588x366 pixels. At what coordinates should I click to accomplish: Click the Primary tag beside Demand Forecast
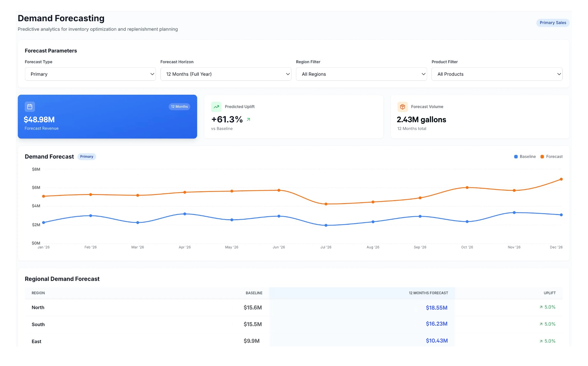pos(86,157)
